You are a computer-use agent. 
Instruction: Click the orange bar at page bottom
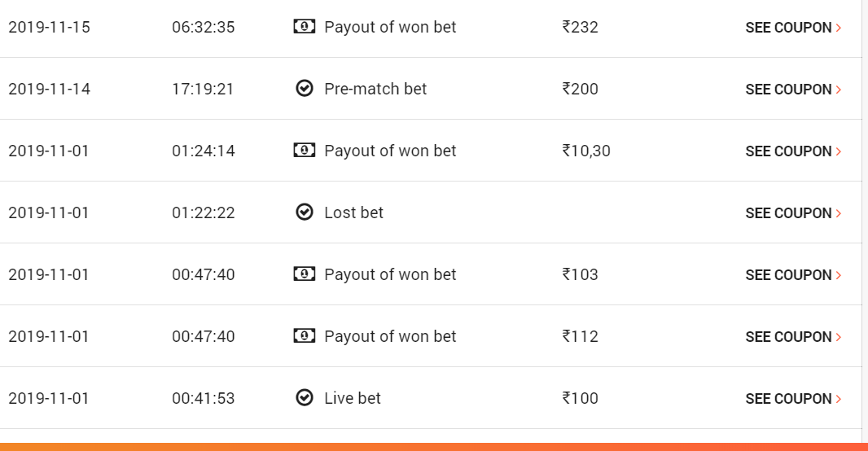pyautogui.click(x=434, y=447)
